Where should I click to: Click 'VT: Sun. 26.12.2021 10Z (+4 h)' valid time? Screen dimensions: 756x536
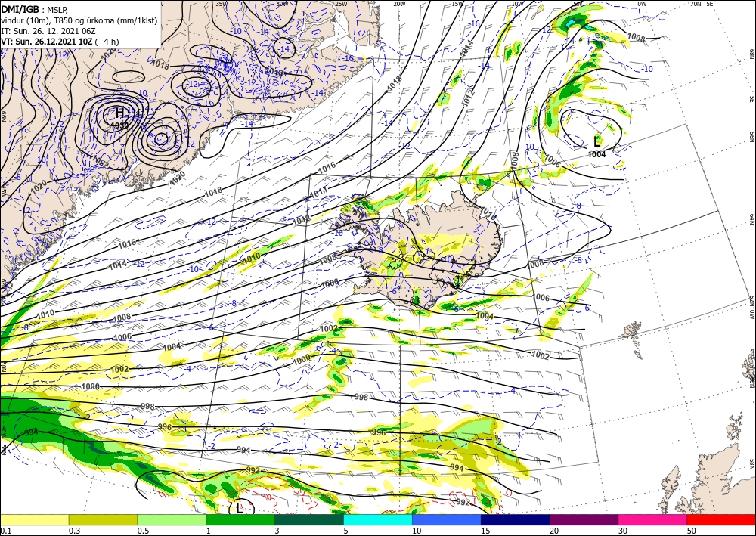pyautogui.click(x=60, y=42)
